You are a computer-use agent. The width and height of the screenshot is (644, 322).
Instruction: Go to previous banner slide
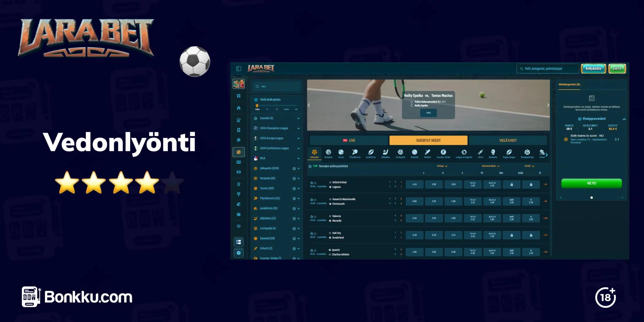(x=309, y=105)
